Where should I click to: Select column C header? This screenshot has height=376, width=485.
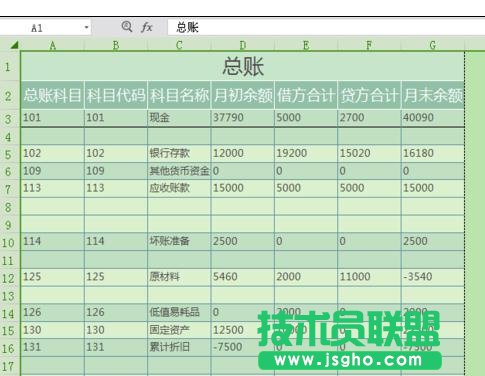coord(179,45)
